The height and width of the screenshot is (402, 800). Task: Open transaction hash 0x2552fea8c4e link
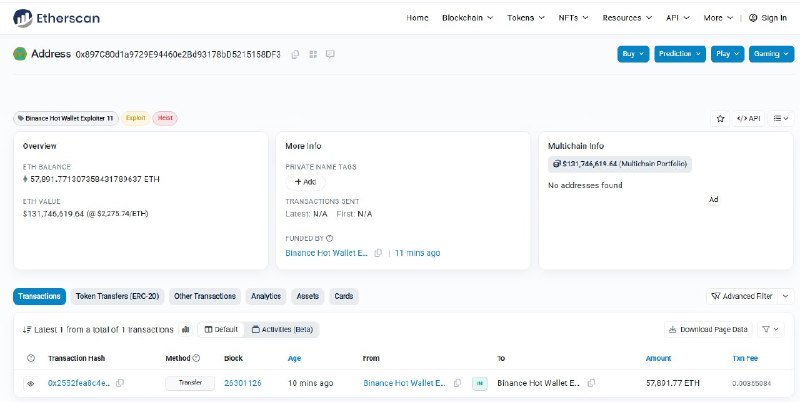79,383
